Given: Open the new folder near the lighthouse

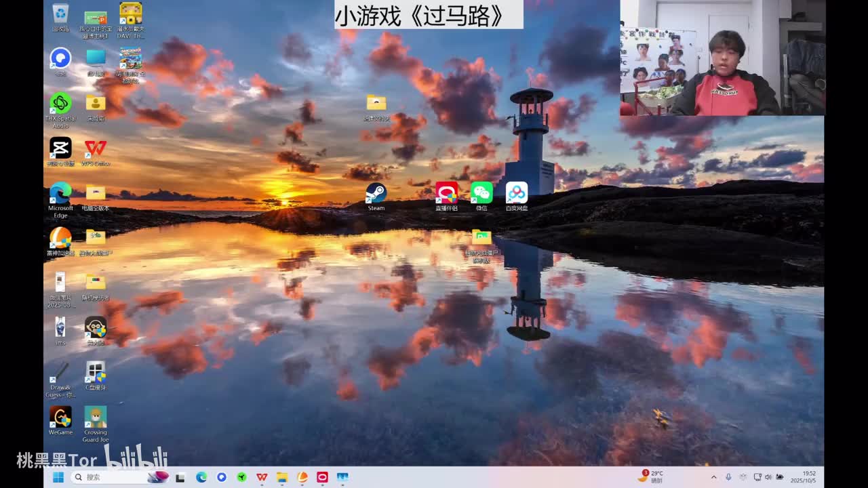Looking at the screenshot, I should click(376, 106).
